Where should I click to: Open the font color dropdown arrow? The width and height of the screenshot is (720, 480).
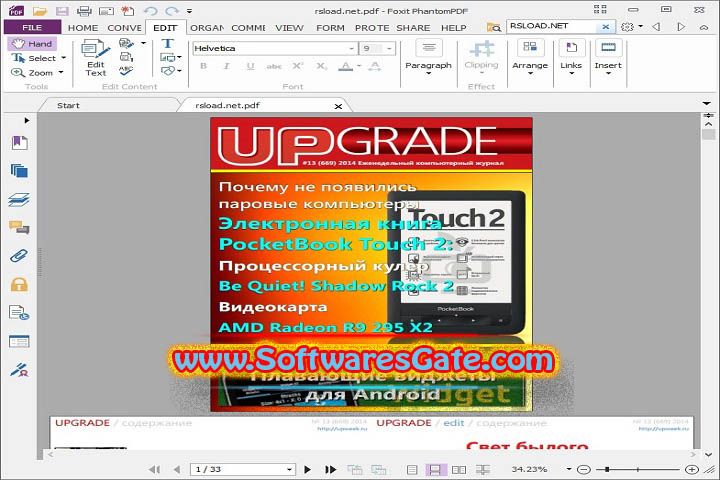[x=359, y=67]
